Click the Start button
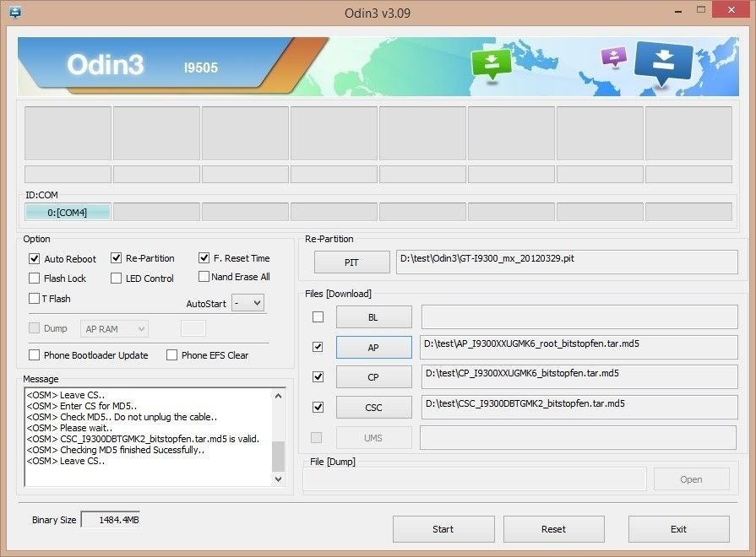The width and height of the screenshot is (756, 557). 443,529
